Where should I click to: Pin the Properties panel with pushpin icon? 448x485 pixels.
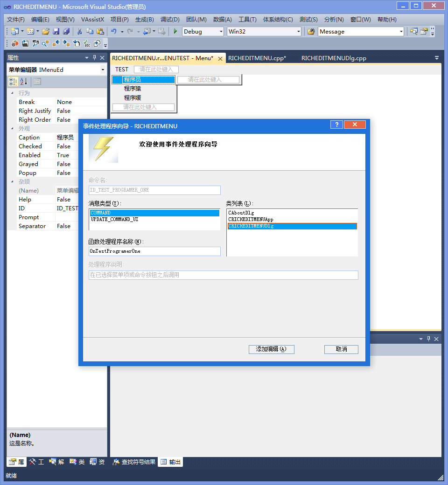point(94,57)
